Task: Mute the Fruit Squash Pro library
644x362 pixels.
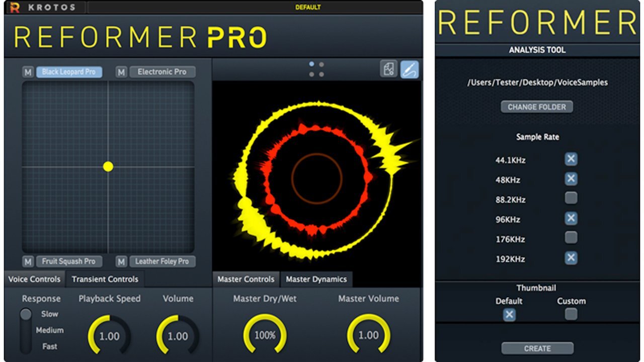Action: [28, 261]
